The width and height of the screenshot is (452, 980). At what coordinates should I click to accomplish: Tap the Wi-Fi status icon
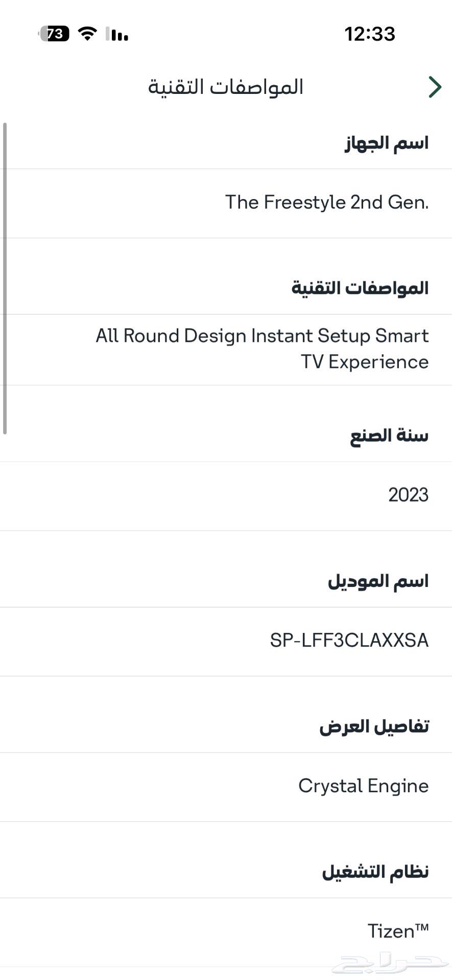point(87,34)
